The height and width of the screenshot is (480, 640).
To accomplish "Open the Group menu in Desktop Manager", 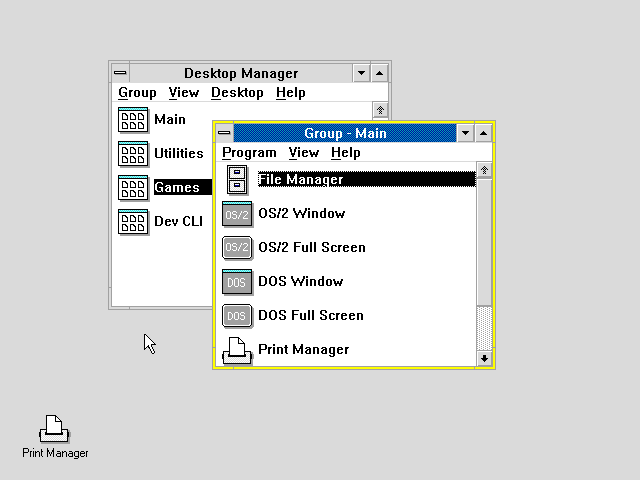I will [137, 93].
